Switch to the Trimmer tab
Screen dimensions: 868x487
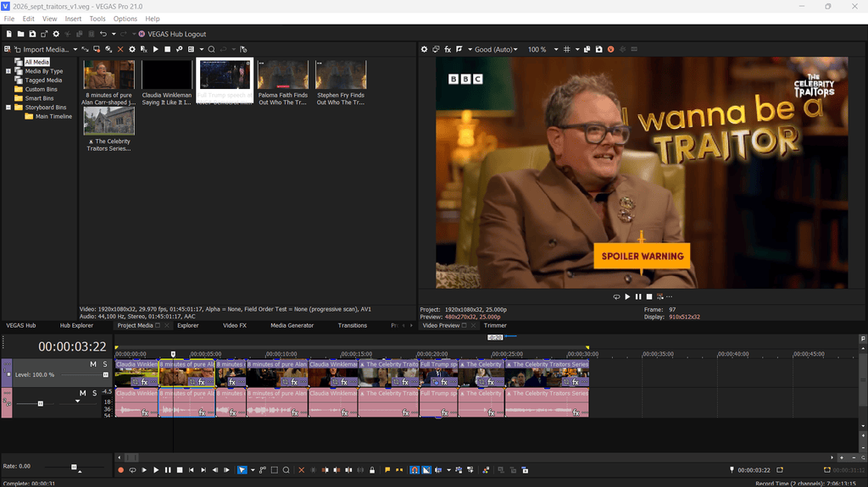click(x=495, y=325)
